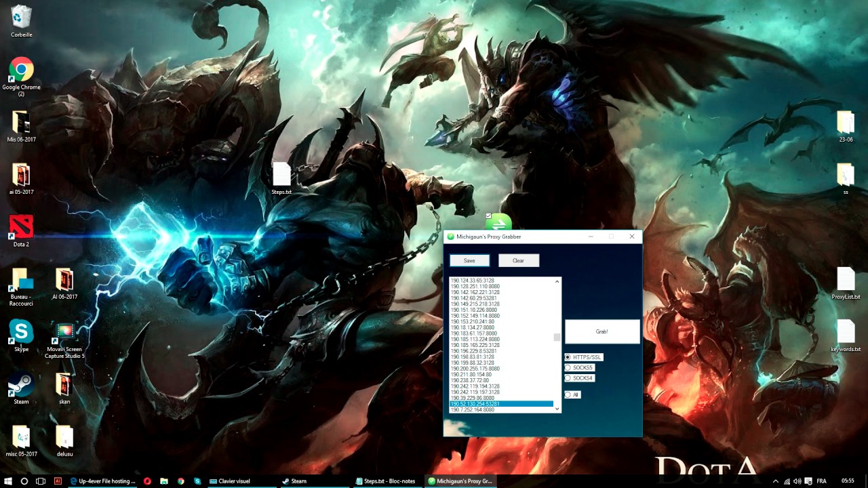This screenshot has height=488, width=868.
Task: Open Cortana search circle in taskbar
Action: pos(24,481)
